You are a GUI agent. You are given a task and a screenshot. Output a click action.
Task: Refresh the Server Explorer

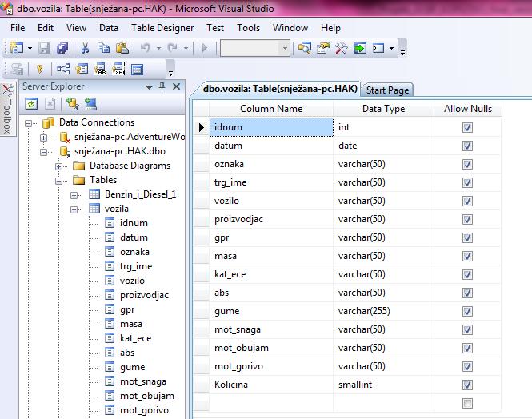(31, 104)
